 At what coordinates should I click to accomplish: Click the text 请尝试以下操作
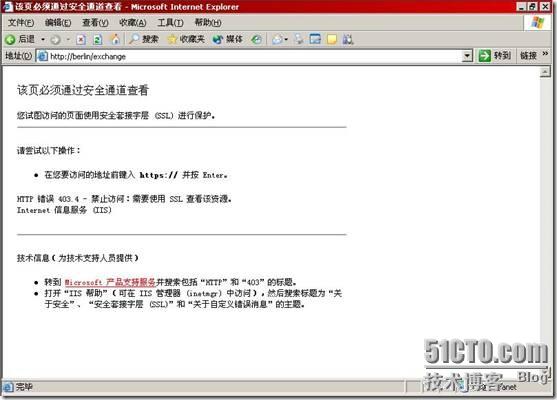point(48,151)
